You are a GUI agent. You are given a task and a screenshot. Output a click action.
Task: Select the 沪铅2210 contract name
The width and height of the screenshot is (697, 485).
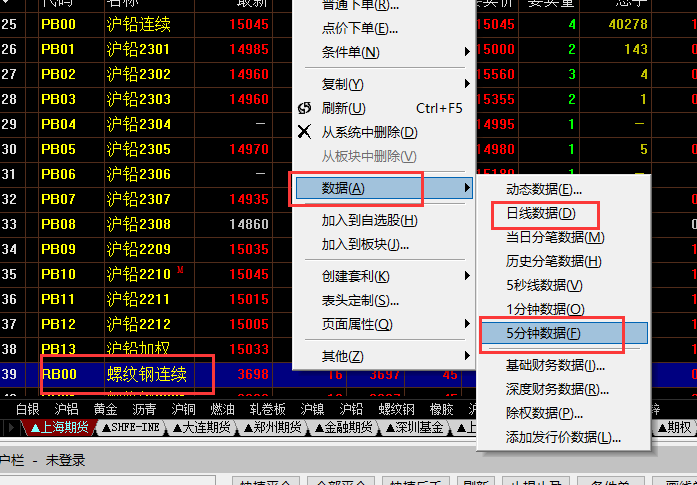tap(139, 274)
